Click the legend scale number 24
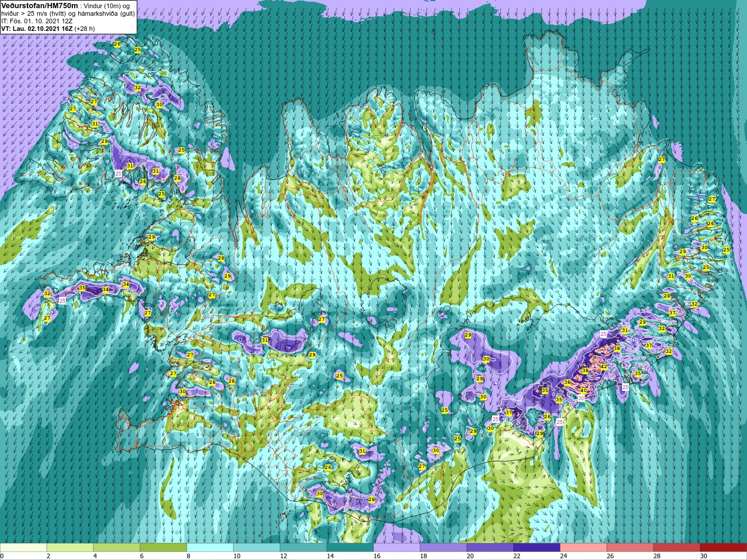This screenshot has width=747, height=560. [563, 556]
